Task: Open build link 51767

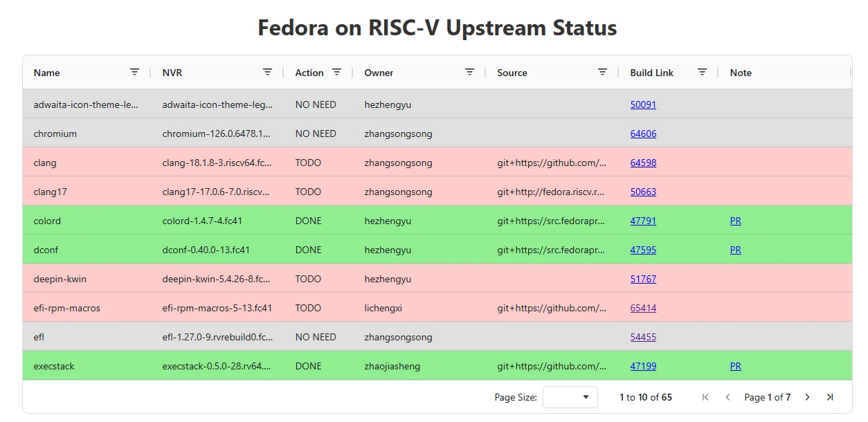Action: click(x=643, y=279)
